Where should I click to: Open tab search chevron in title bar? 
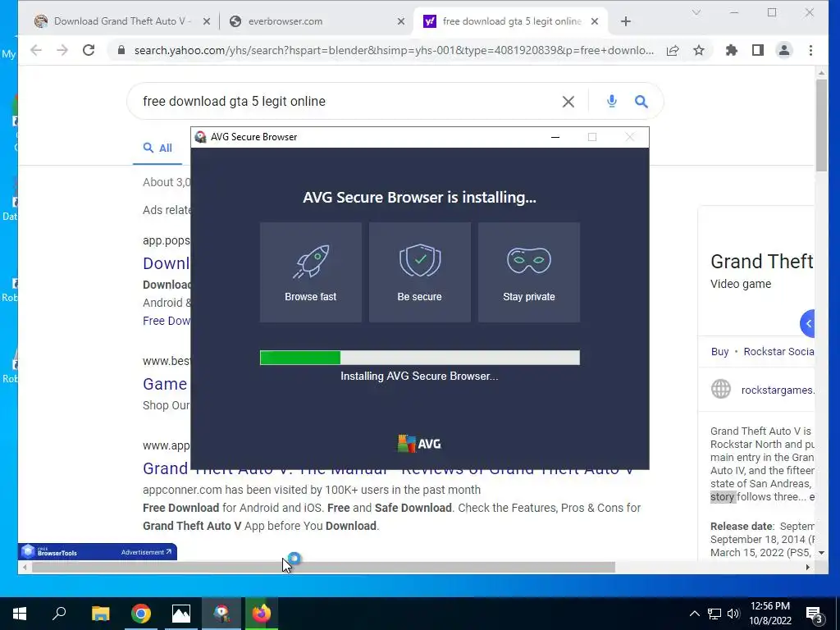click(x=696, y=12)
